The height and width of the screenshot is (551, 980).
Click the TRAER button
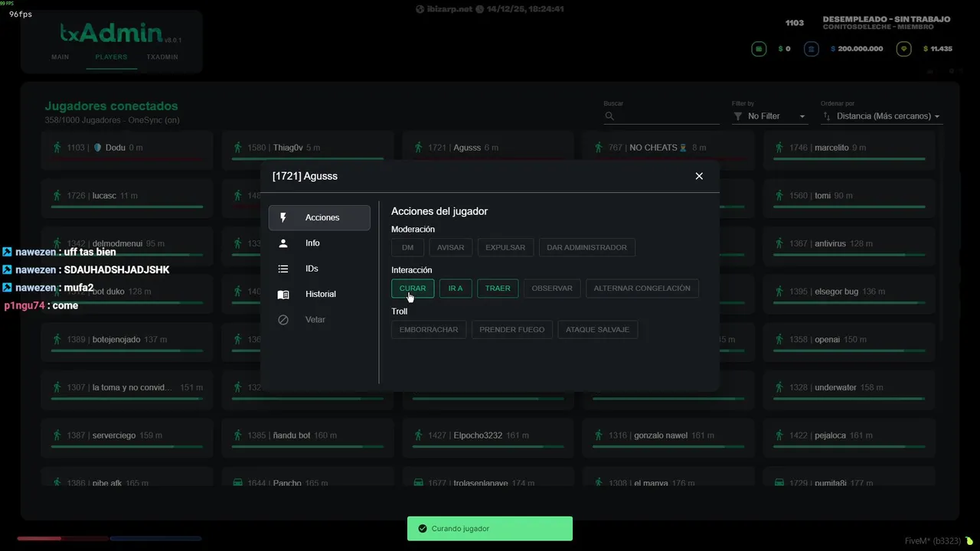coord(498,289)
